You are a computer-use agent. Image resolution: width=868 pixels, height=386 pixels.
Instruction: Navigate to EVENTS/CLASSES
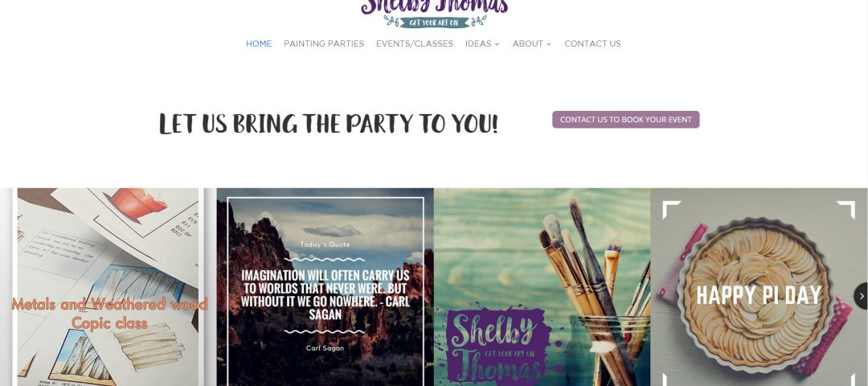coord(415,43)
